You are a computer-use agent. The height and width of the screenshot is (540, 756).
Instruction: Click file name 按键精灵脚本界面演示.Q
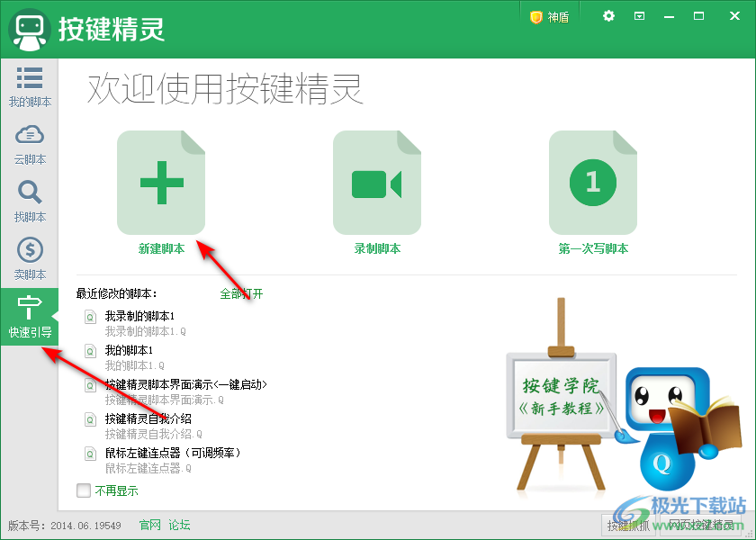click(165, 400)
